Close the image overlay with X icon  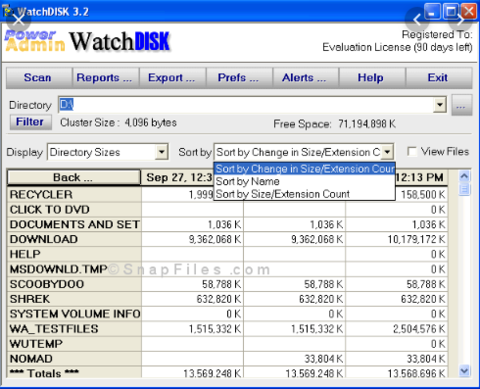[19, 20]
